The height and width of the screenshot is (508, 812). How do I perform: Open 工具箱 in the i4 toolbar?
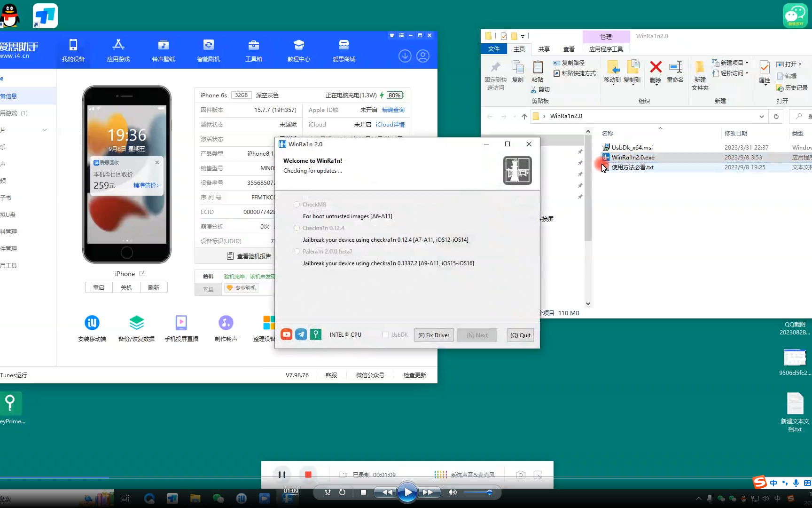pyautogui.click(x=253, y=50)
